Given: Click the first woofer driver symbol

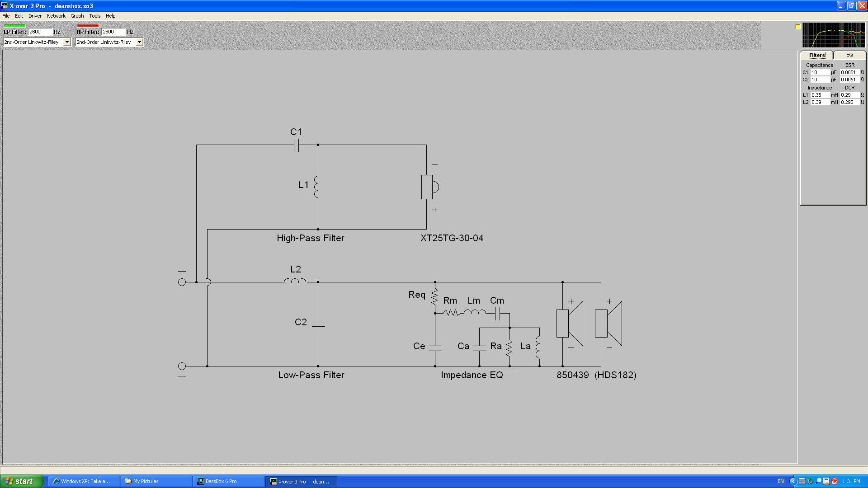Looking at the screenshot, I should [x=570, y=324].
